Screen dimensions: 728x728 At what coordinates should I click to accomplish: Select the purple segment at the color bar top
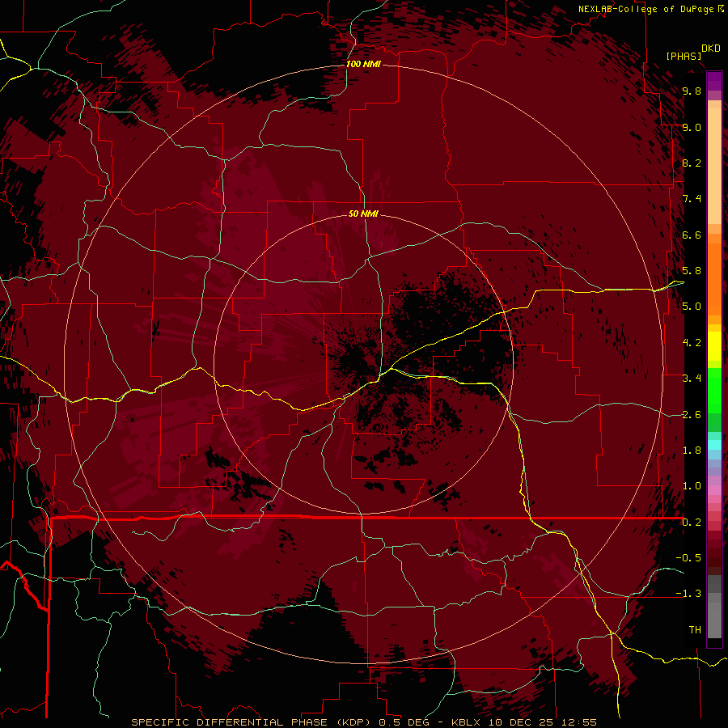click(x=714, y=81)
